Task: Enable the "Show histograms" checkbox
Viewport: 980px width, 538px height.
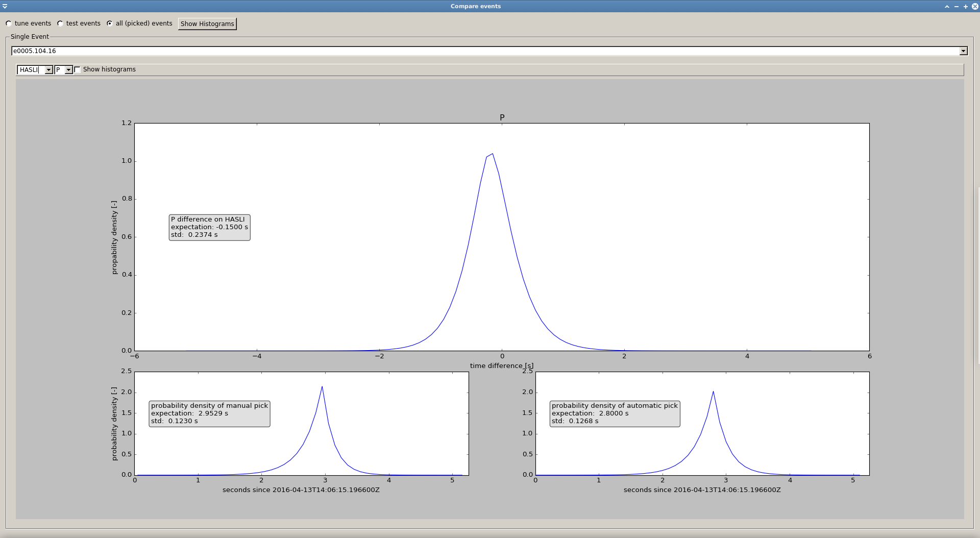Action: pyautogui.click(x=78, y=69)
